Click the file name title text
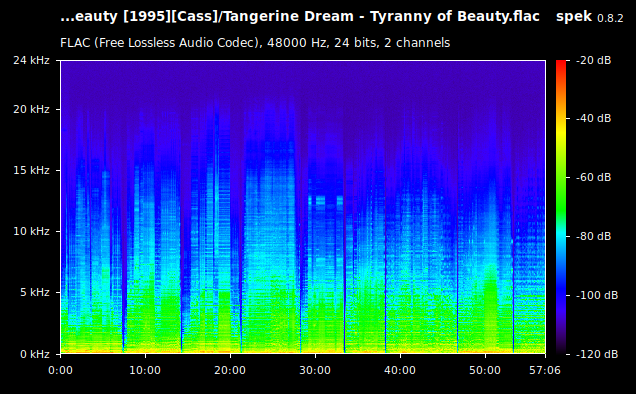Image resolution: width=636 pixels, height=394 pixels. 300,17
